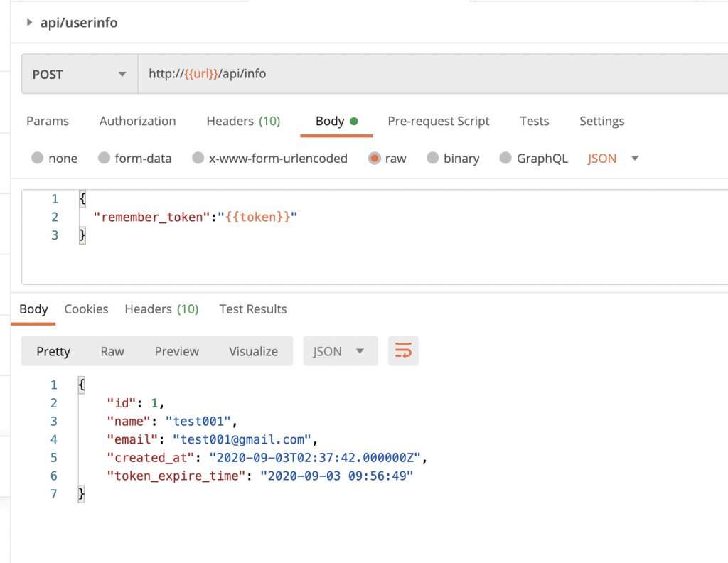Switch response view to Raw
Viewport: 728px width, 563px height.
(x=112, y=351)
